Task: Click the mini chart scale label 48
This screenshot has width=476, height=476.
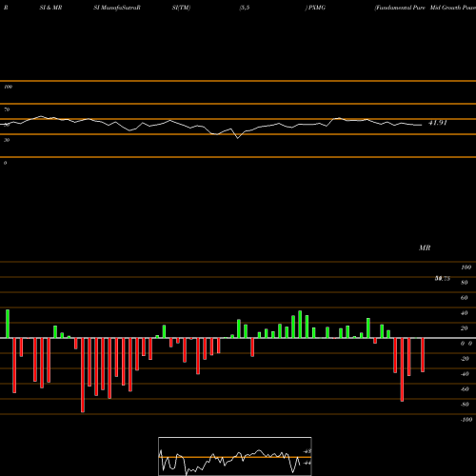Action: coord(307,451)
